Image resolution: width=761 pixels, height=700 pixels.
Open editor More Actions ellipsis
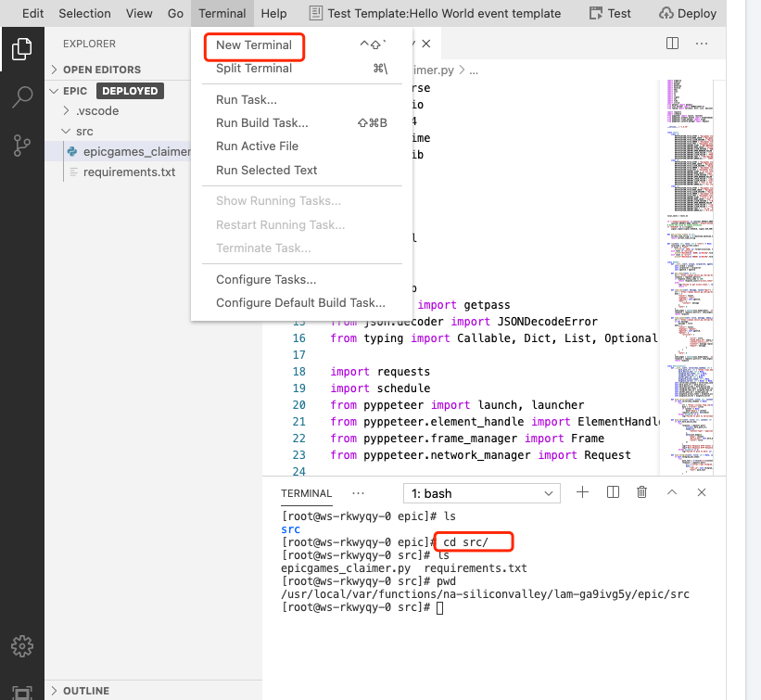pos(703,44)
